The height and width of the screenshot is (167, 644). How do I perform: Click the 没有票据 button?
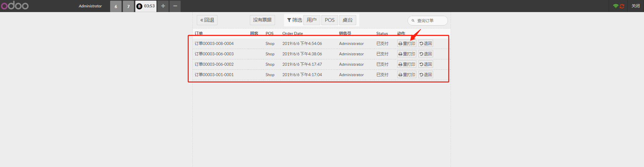pyautogui.click(x=262, y=20)
